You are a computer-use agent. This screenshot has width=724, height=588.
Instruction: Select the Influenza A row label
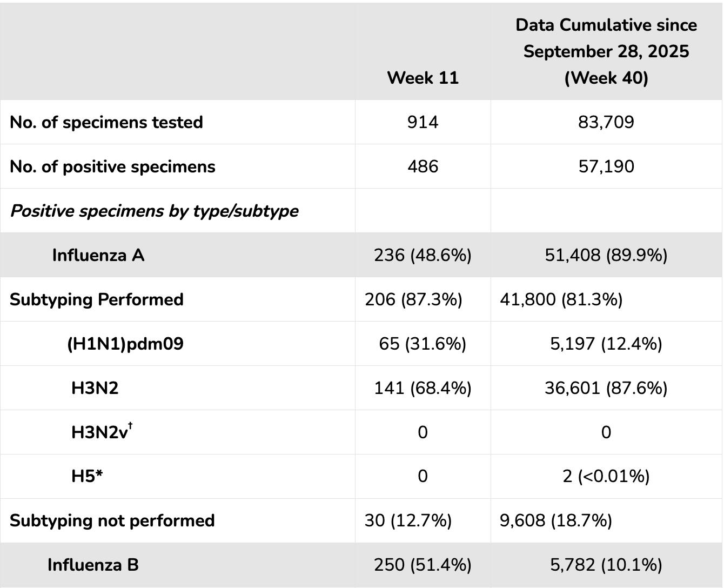point(98,255)
